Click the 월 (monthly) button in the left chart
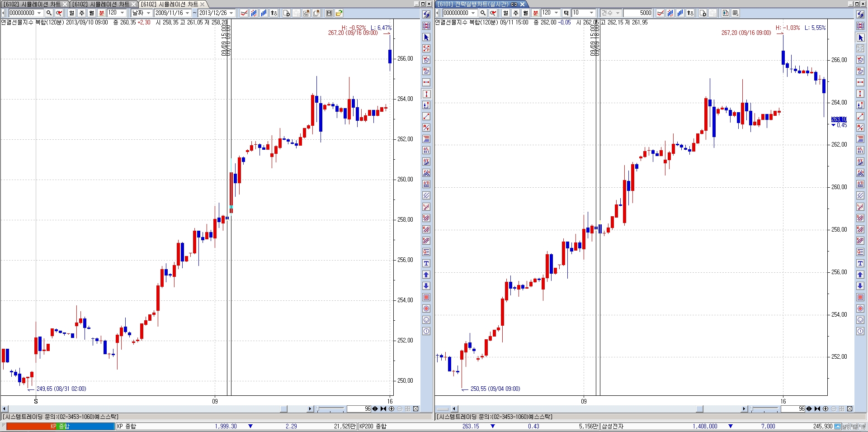Viewport: 868px width, 432px height. [92, 13]
